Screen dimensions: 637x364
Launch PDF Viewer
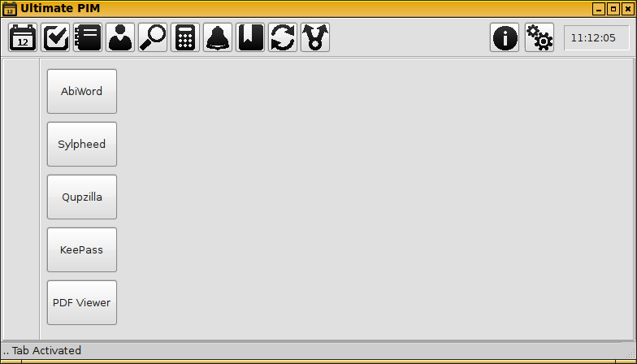pyautogui.click(x=82, y=302)
